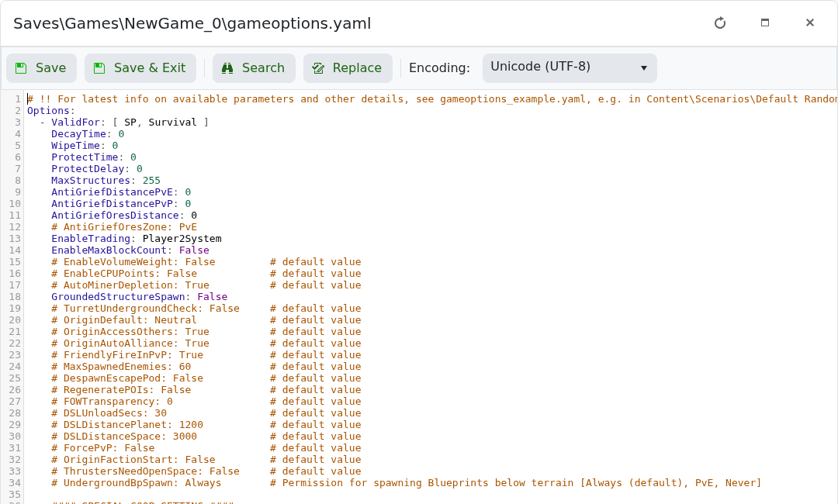This screenshot has width=838, height=504.
Task: Click '# DespawnEscapePod: False' comment
Action: coord(127,378)
